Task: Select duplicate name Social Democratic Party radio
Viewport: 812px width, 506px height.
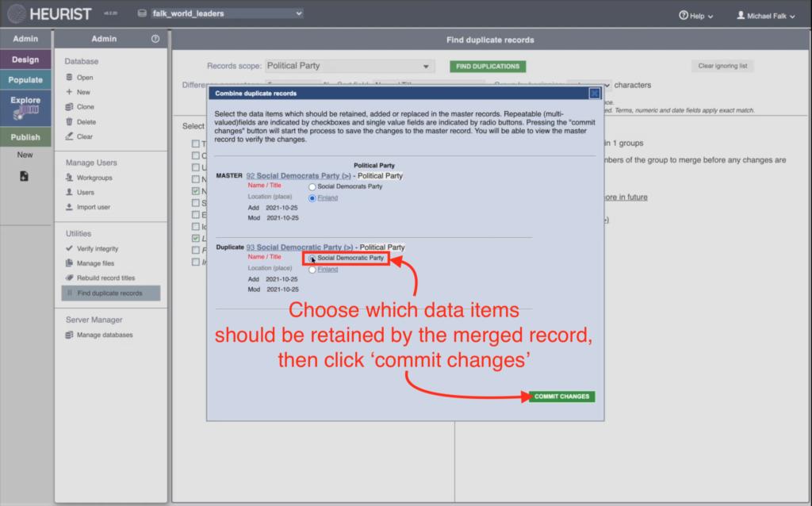Action: point(312,259)
